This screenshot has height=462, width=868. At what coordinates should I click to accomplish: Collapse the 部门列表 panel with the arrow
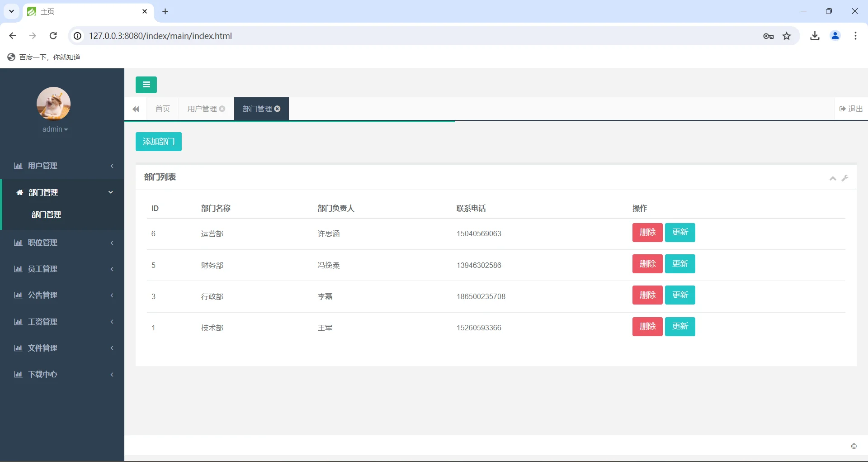[832, 178]
